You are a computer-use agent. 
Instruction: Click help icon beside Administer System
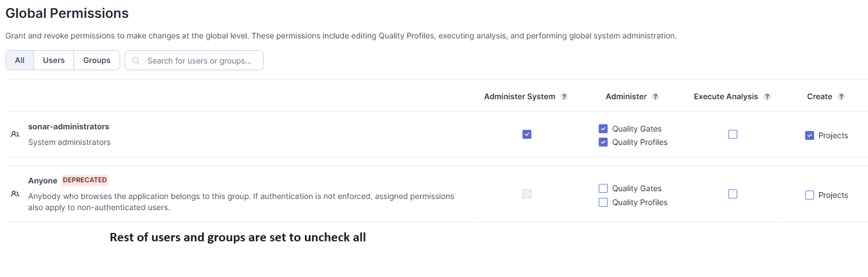[564, 96]
